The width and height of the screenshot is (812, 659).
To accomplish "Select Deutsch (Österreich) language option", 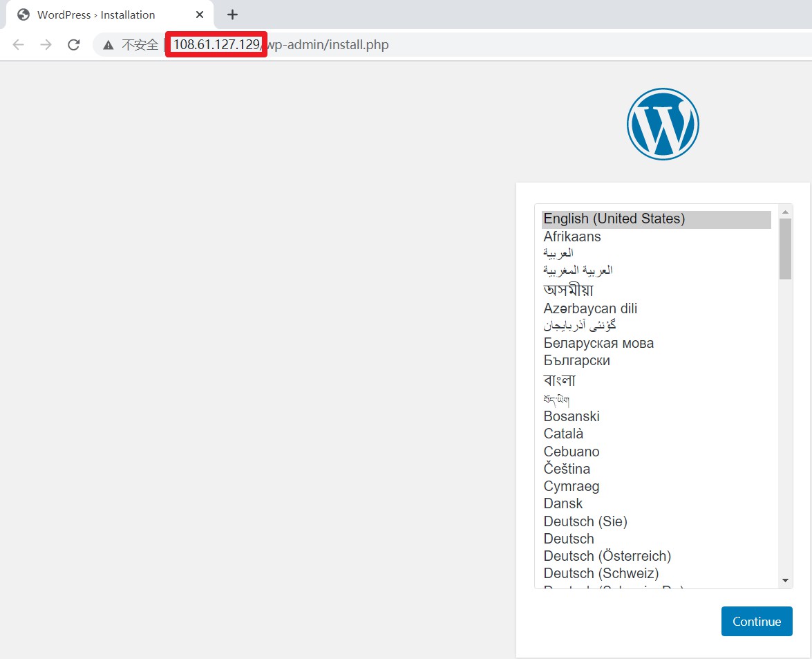I will pos(656,556).
